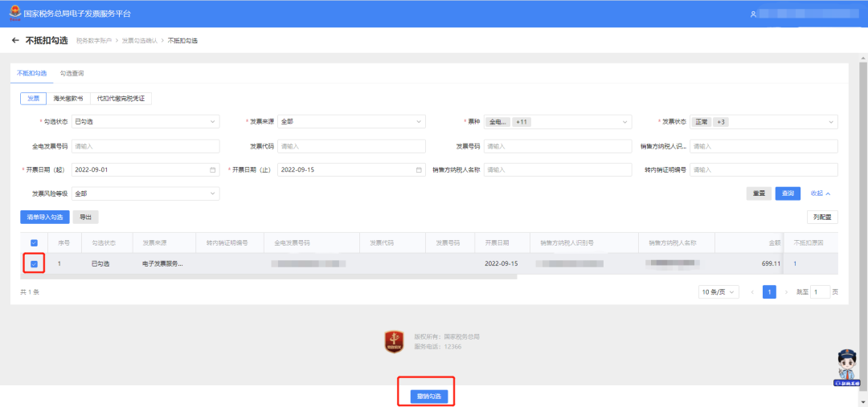The image size is (868, 407).
Task: Click the back arrow beside 不抵扣勾选 title
Action: point(15,40)
